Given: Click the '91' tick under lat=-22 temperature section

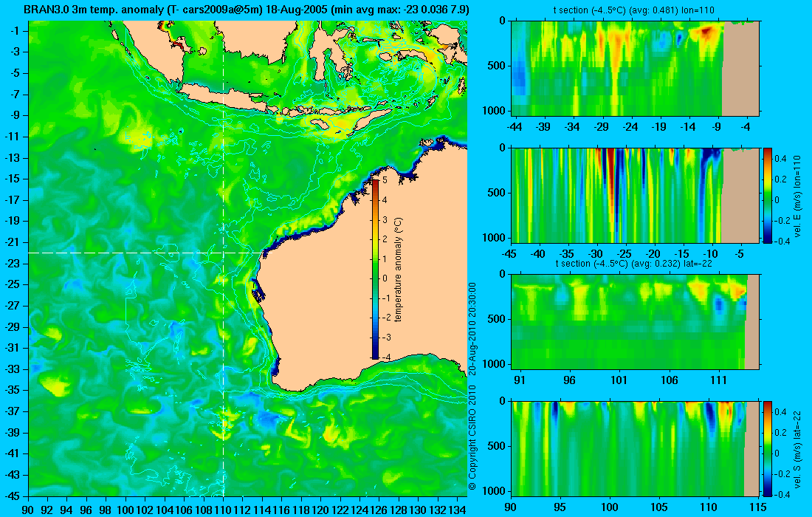Looking at the screenshot, I should [520, 380].
